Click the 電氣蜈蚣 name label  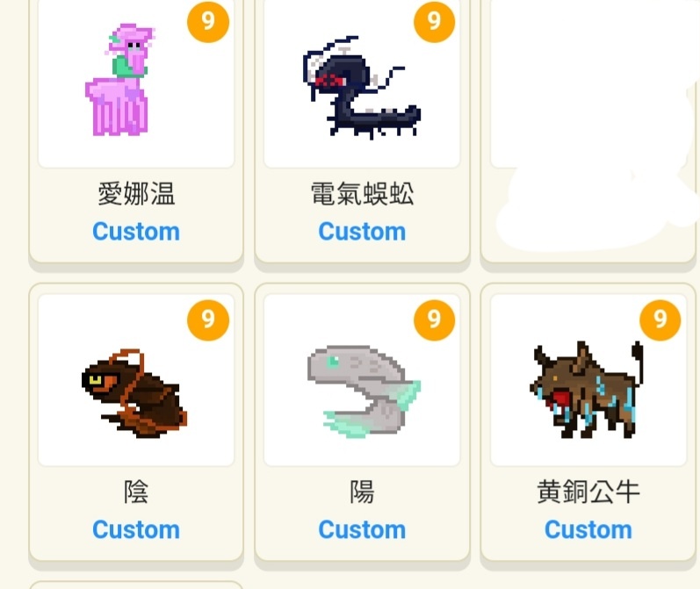point(362,194)
